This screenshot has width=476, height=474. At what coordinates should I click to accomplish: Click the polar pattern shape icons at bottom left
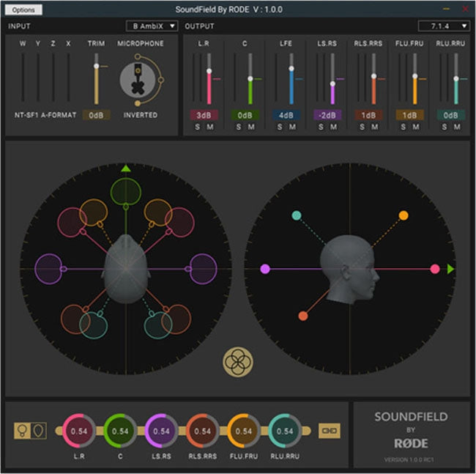[30, 431]
